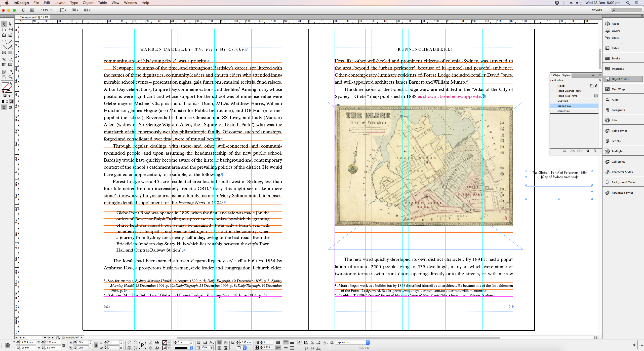Select the Eyedropper tool
This screenshot has width=644, height=351.
(x=10, y=72)
